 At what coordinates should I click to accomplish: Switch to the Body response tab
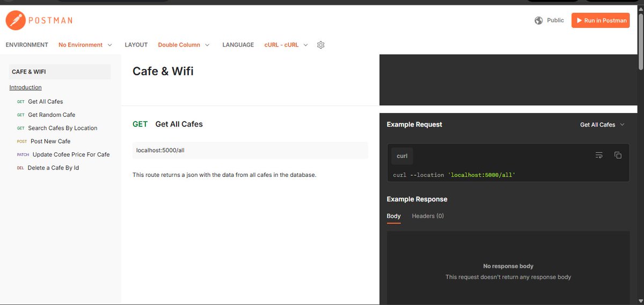click(x=394, y=216)
